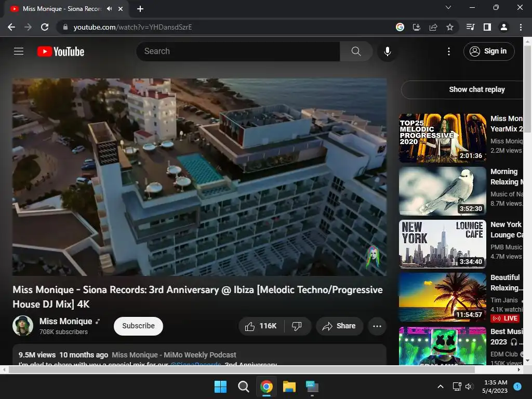
Task: Mute tab via speaker icon
Action: 109,9
